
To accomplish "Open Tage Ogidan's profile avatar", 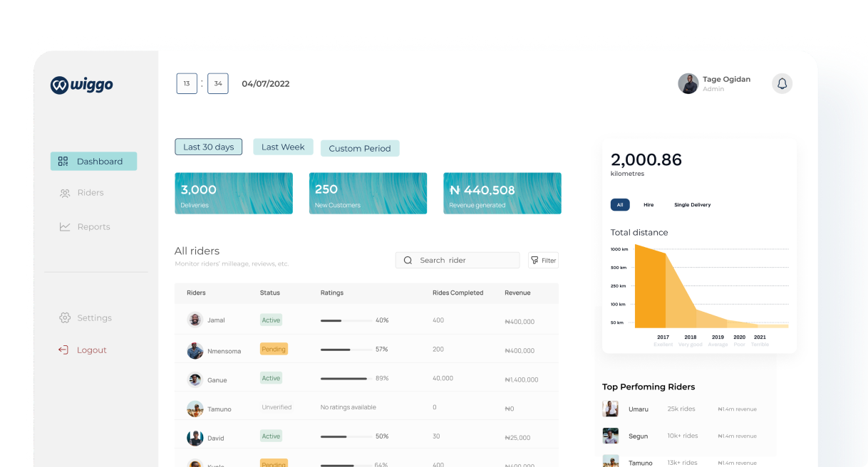I will tap(688, 84).
